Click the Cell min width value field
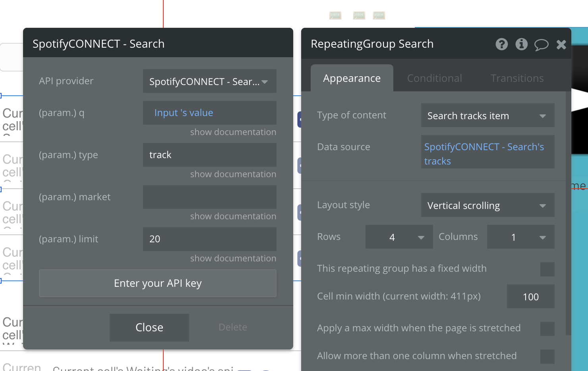 click(531, 296)
